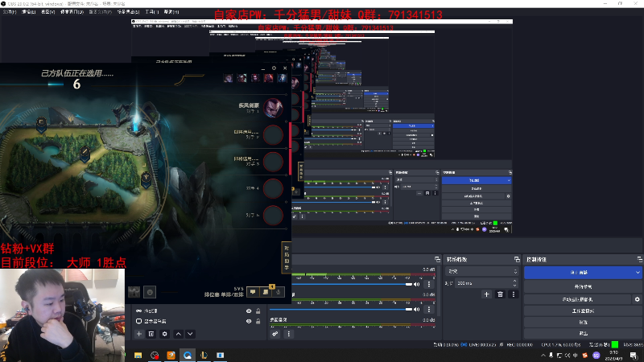The height and width of the screenshot is (362, 644).
Task: Click League client microphone button
Action: pos(279,292)
